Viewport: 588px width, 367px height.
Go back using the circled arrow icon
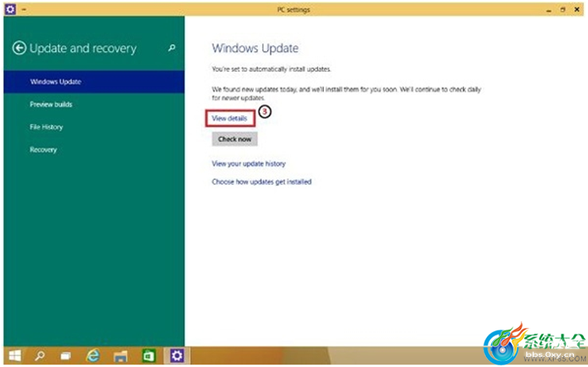(x=19, y=48)
